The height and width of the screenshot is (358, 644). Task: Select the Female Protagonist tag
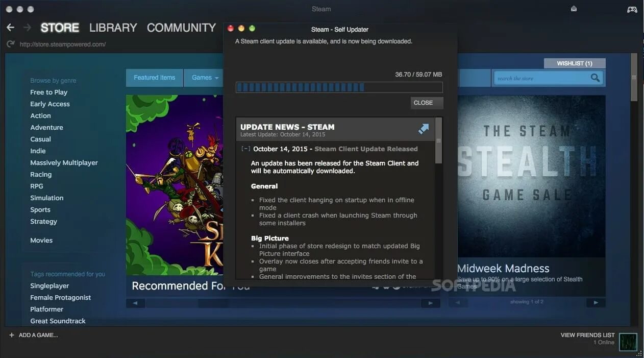click(61, 298)
